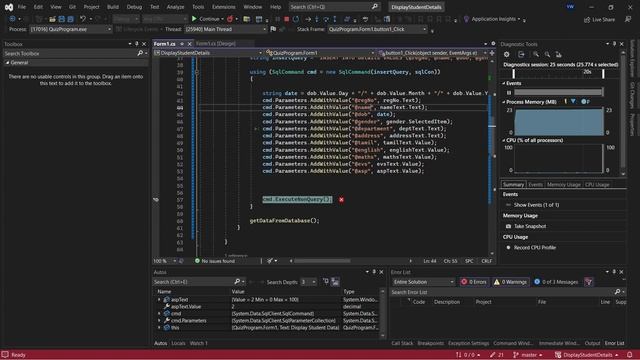Toggle the 0 Warnings filter

point(510,282)
